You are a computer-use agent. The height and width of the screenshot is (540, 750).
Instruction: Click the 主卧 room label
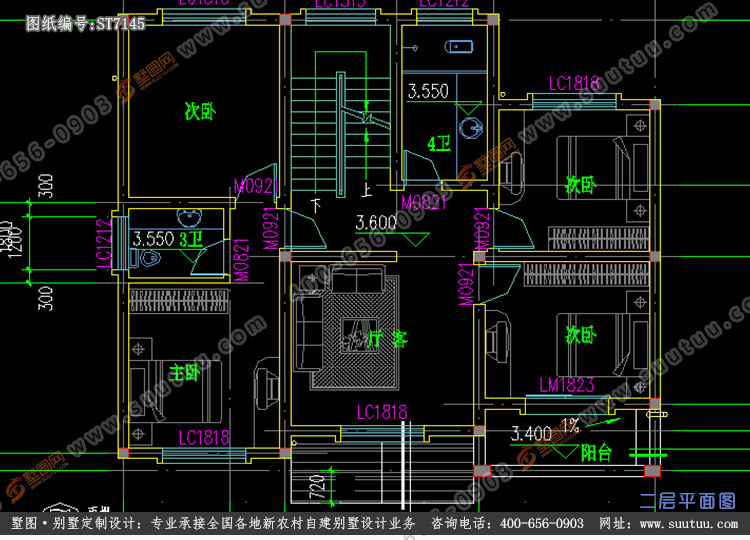coord(184,373)
